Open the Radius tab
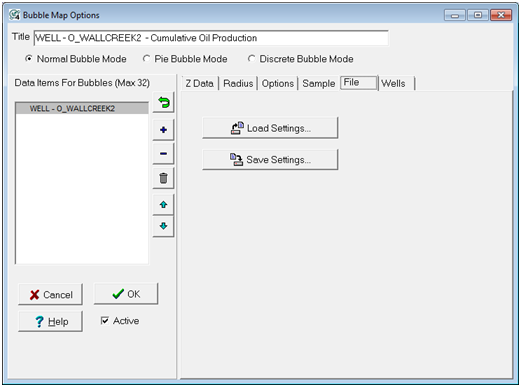The width and height of the screenshot is (521, 387). [x=238, y=83]
